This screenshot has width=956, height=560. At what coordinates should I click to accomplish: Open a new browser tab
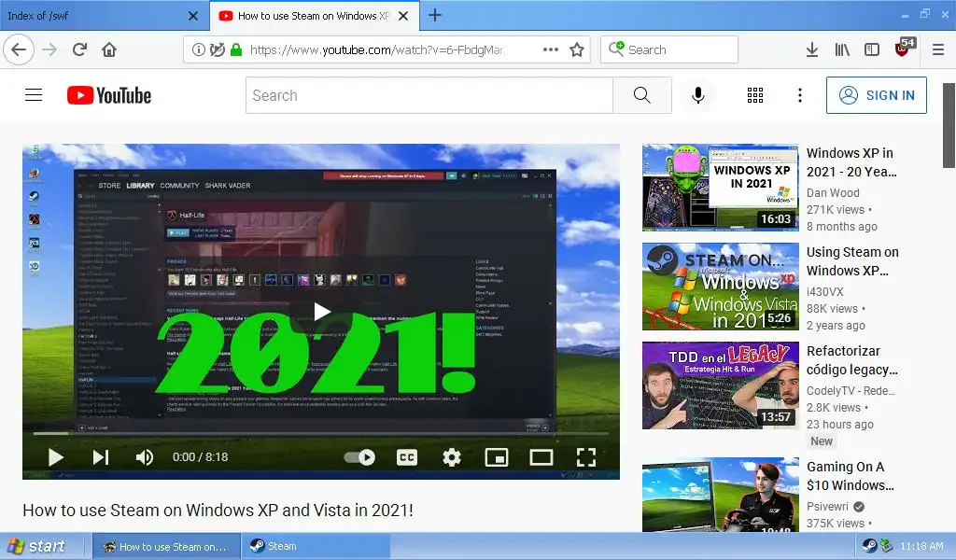coord(435,15)
